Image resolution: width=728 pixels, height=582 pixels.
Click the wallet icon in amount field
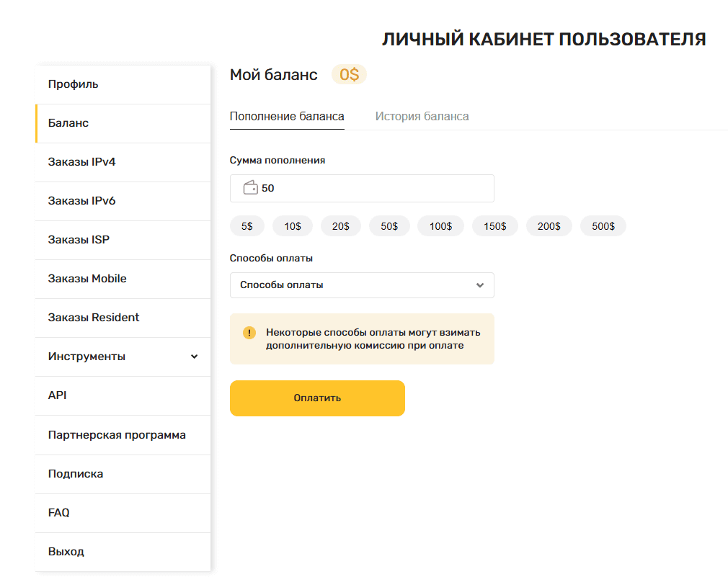(250, 187)
